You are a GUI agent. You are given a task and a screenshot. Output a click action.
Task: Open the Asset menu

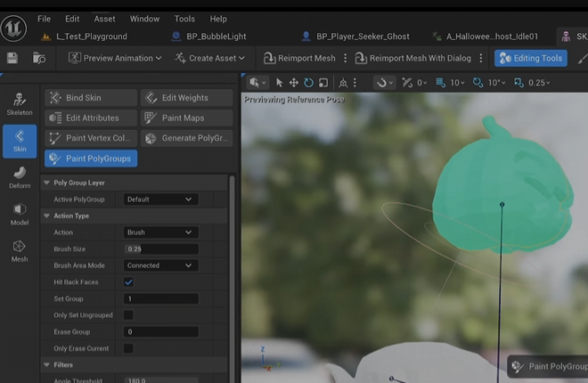(x=104, y=19)
